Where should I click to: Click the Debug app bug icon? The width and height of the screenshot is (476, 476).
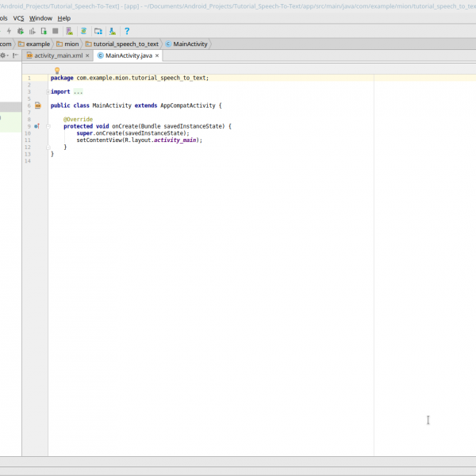[x=21, y=31]
